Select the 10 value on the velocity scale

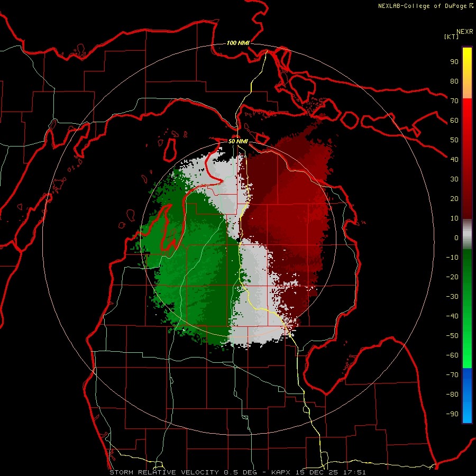454,218
